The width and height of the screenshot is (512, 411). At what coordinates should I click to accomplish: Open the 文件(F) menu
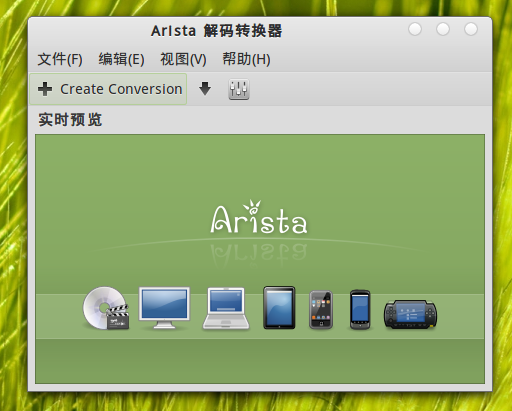tap(60, 60)
